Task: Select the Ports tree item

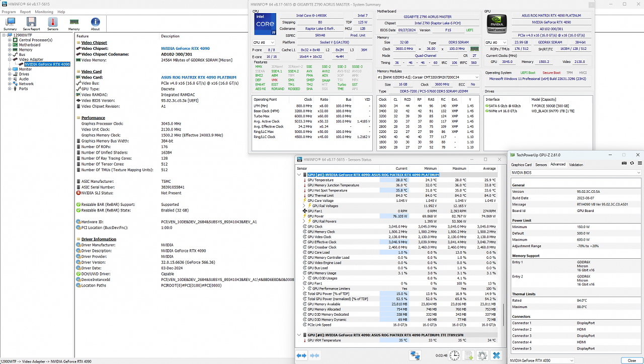Action: (x=24, y=89)
